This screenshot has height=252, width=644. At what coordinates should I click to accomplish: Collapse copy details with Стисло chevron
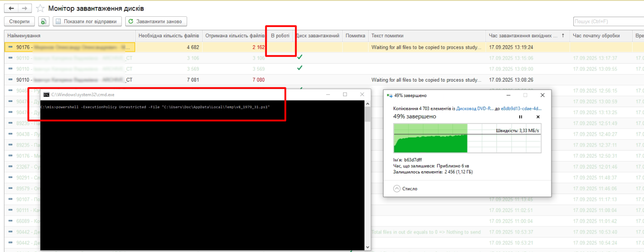(x=397, y=189)
